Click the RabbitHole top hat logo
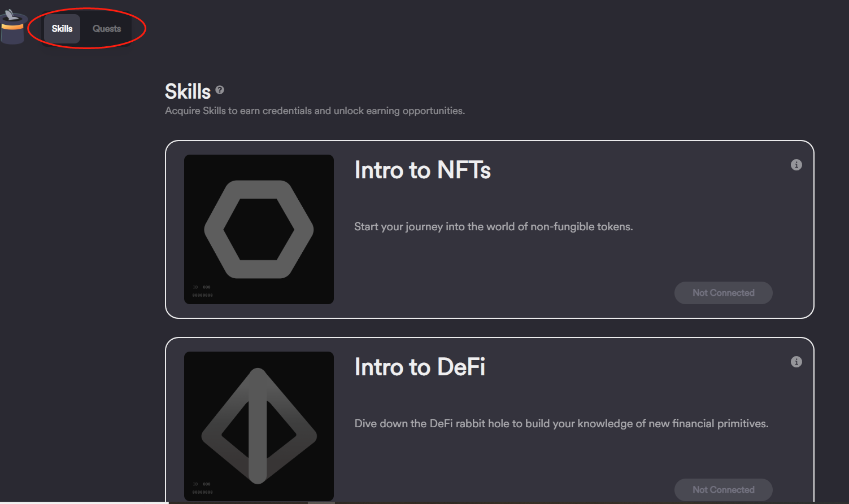Viewport: 849px width, 504px height. 12,27
